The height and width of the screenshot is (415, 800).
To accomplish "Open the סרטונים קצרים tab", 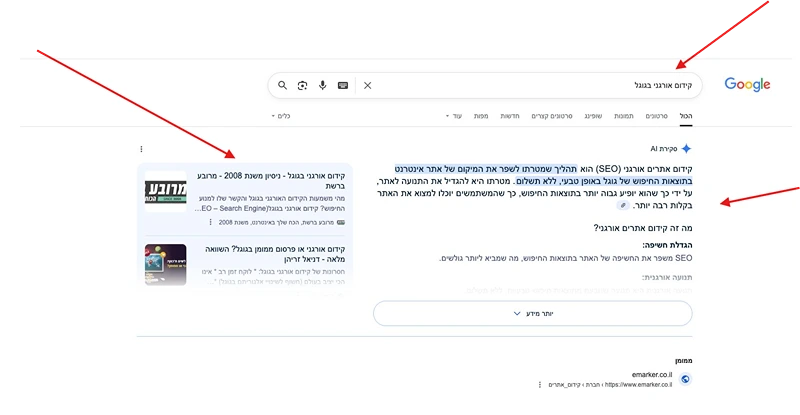I will pos(552,116).
